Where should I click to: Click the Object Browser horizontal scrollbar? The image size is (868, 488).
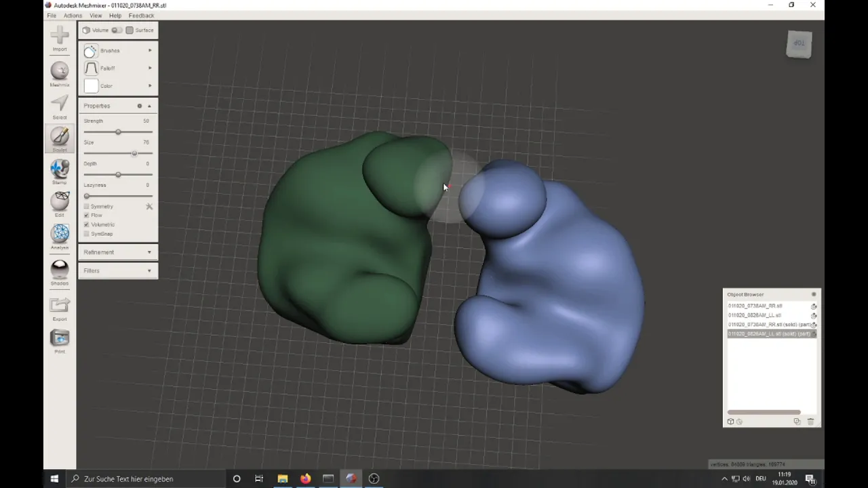(x=764, y=412)
